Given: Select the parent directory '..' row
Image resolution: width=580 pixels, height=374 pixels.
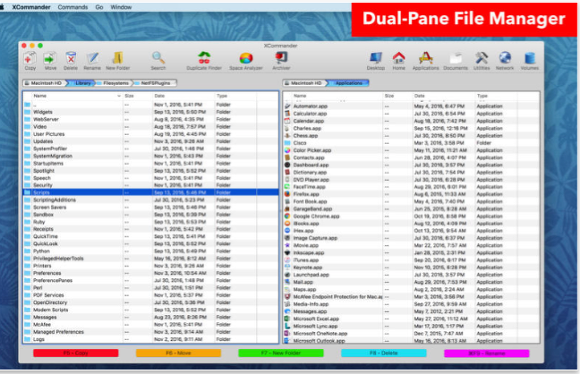Looking at the screenshot, I should [x=151, y=105].
